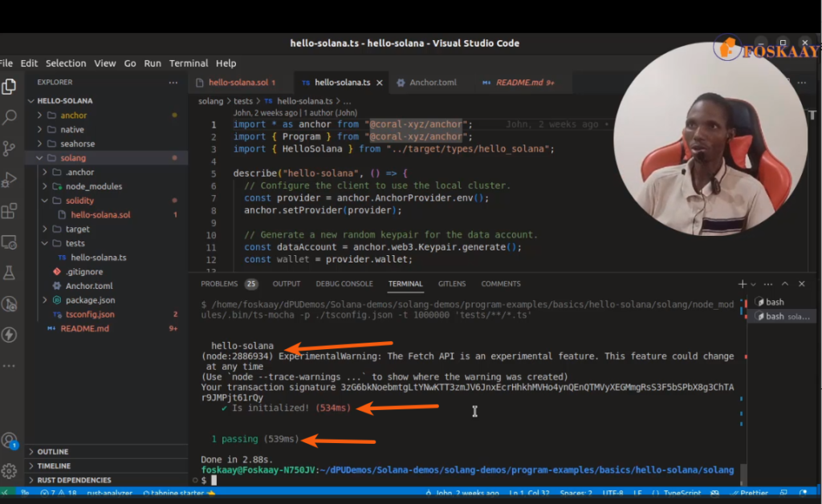The height and width of the screenshot is (504, 822).
Task: Switch to the OUTPUT panel tab
Action: tap(287, 284)
